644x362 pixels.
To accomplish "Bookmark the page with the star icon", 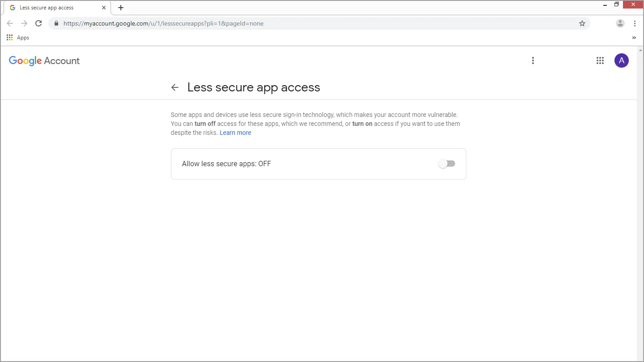I will tap(582, 23).
